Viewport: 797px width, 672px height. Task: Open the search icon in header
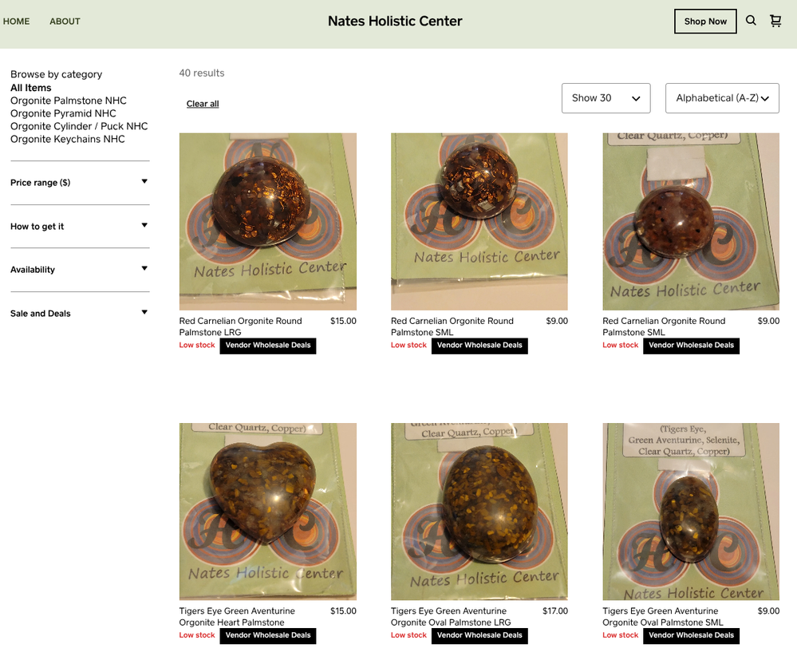(751, 21)
